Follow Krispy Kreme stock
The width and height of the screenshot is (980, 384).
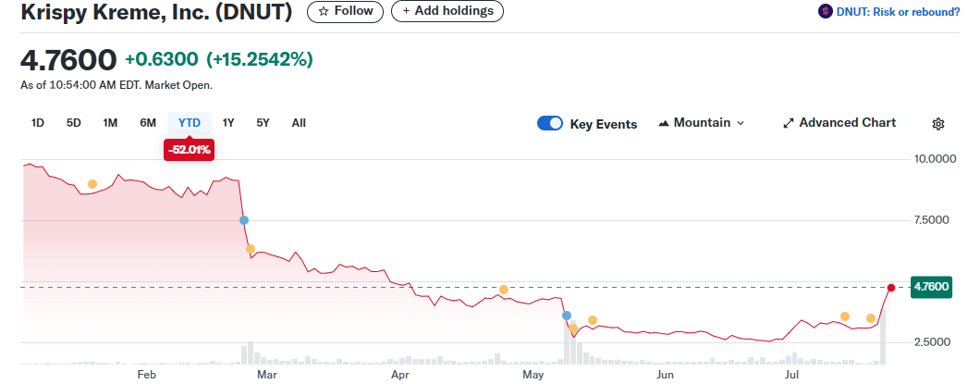point(345,11)
